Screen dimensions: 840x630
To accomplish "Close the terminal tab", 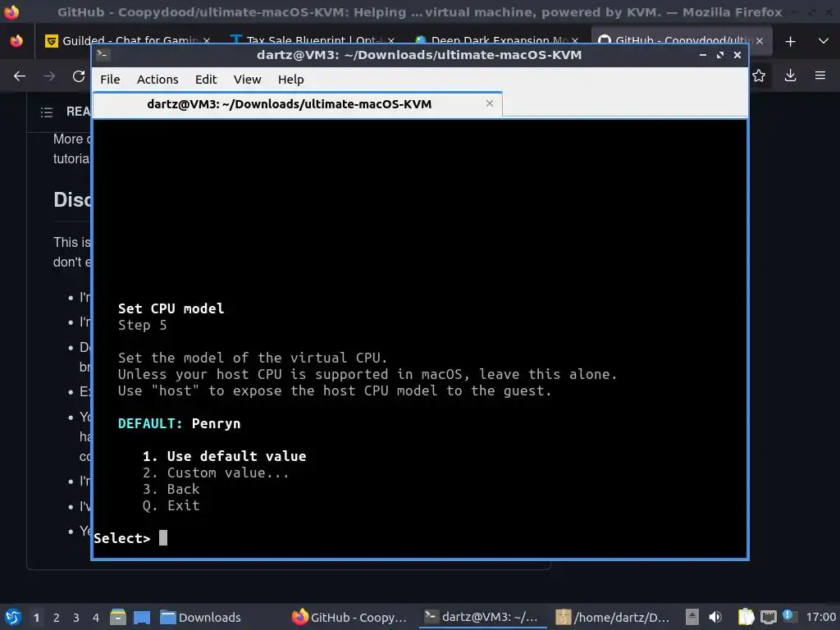I will tap(489, 103).
